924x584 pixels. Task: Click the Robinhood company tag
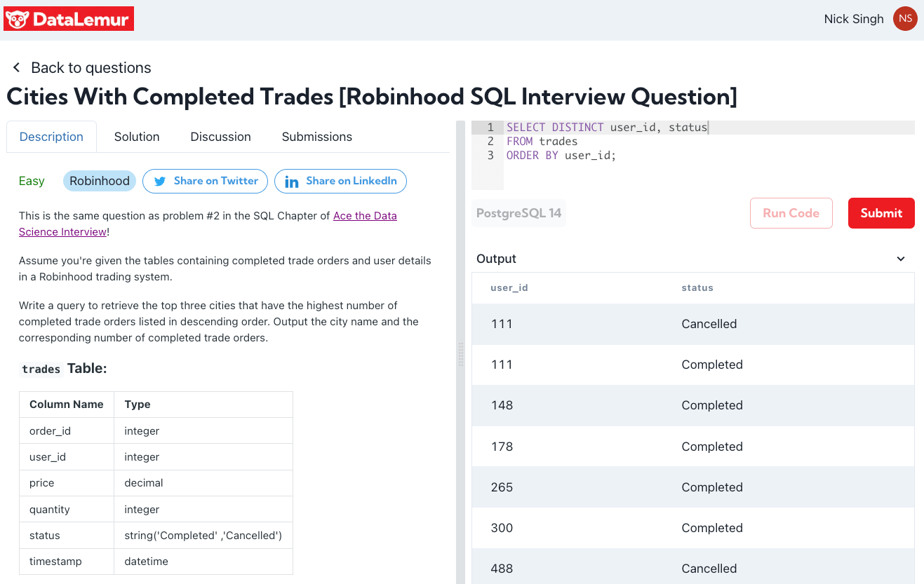[x=100, y=181]
